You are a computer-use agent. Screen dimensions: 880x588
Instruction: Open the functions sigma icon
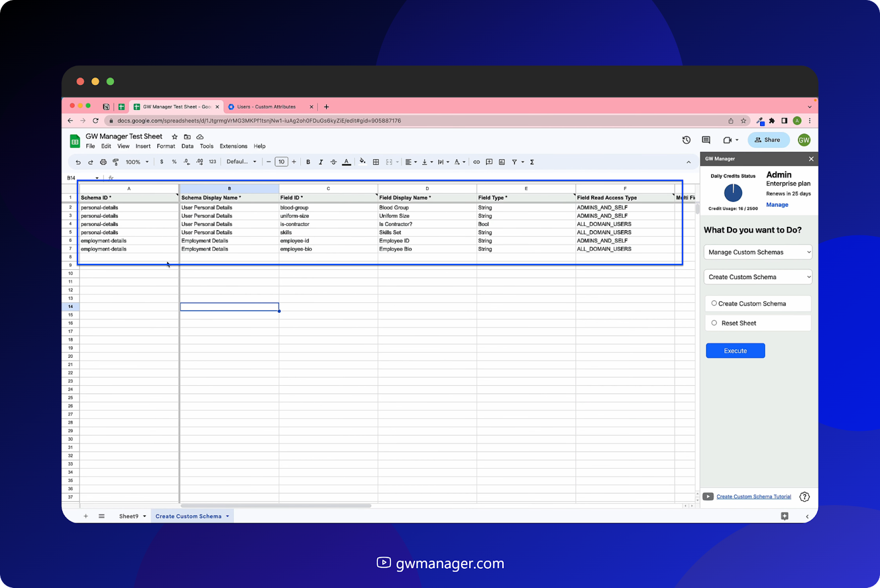(x=532, y=162)
